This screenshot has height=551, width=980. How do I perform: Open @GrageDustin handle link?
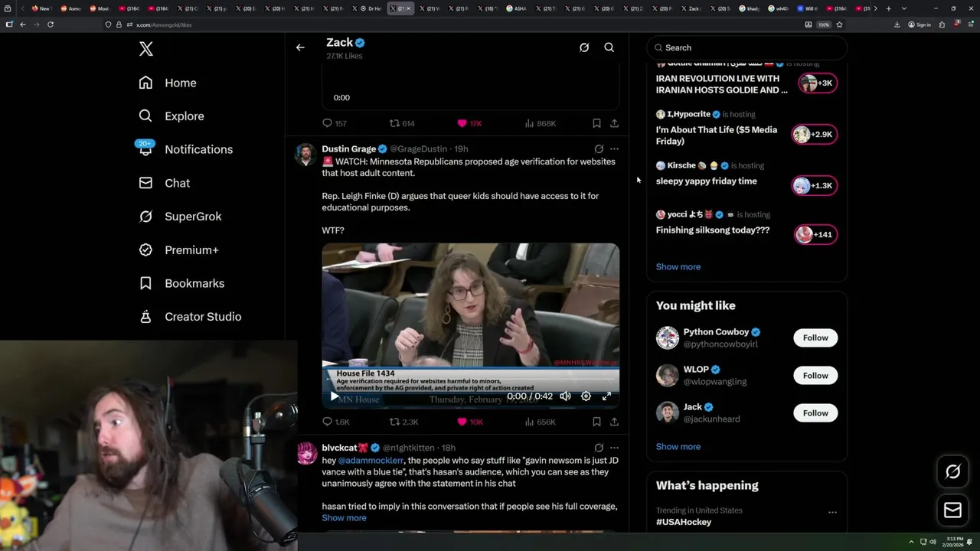coord(419,149)
